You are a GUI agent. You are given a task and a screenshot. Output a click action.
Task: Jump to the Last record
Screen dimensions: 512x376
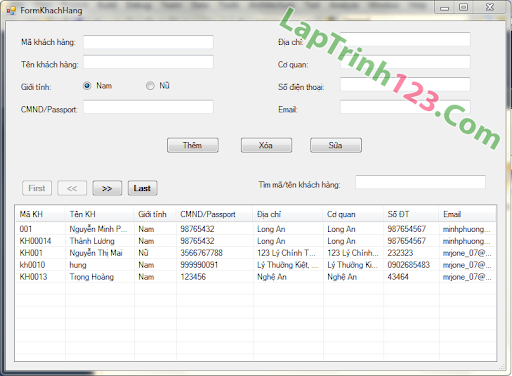tap(142, 188)
